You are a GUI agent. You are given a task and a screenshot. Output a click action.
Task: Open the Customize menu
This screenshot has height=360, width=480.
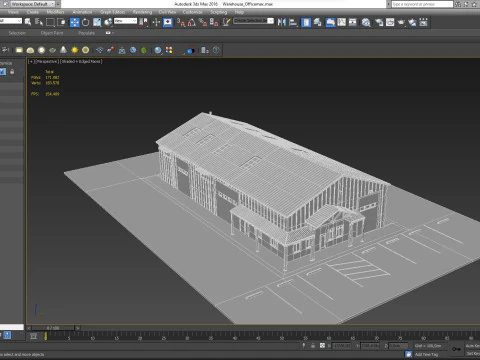(192, 12)
